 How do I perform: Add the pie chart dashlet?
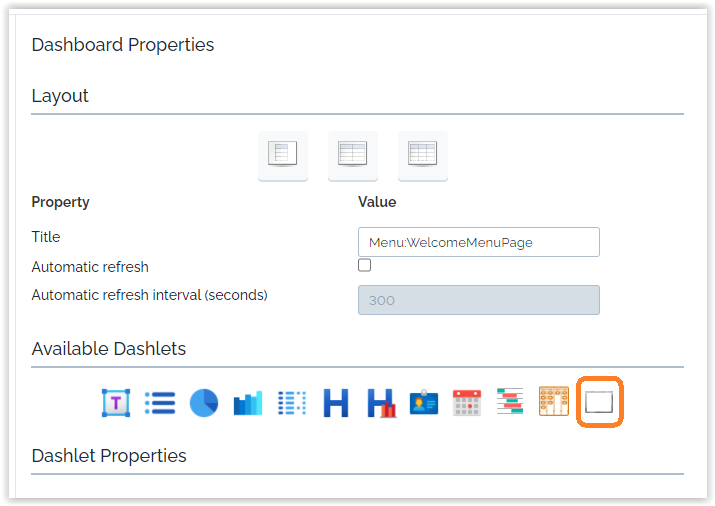click(x=204, y=403)
